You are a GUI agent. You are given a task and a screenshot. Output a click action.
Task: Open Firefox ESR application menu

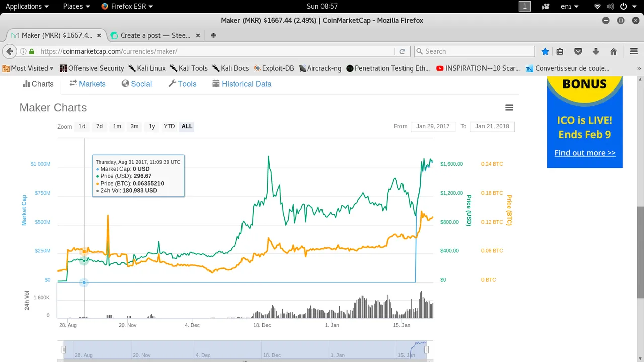127,6
